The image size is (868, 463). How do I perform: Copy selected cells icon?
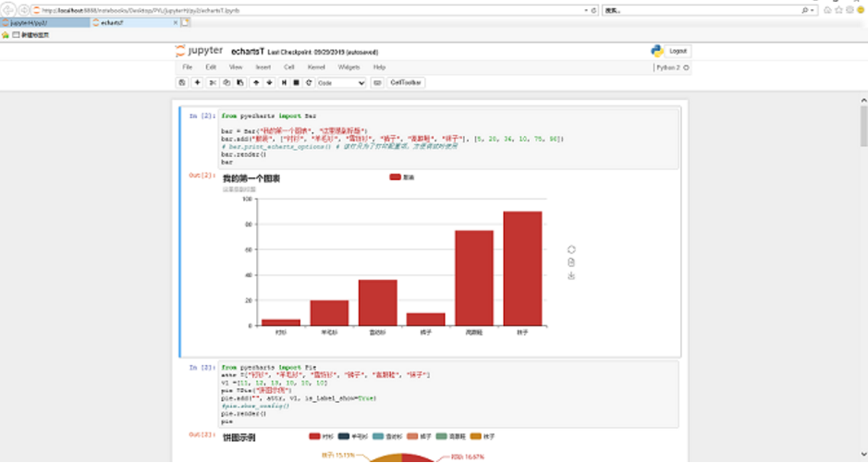point(226,82)
